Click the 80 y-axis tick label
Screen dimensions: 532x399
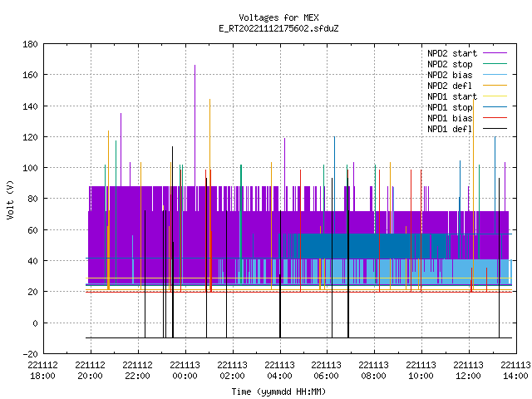coord(32,199)
